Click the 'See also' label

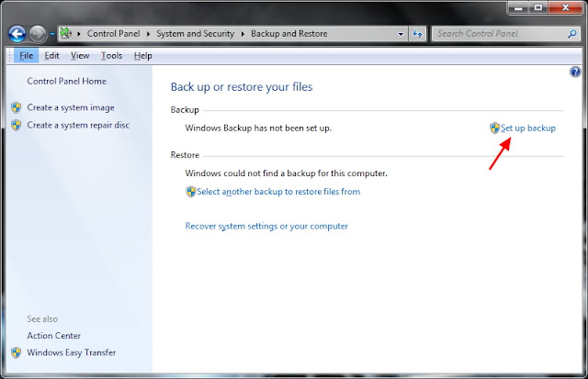click(x=42, y=319)
